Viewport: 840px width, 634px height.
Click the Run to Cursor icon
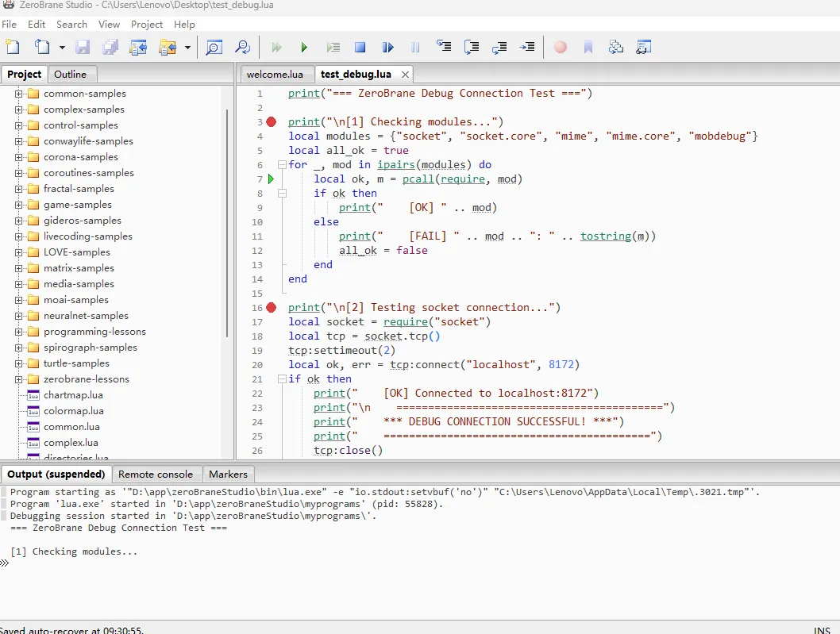click(x=527, y=48)
